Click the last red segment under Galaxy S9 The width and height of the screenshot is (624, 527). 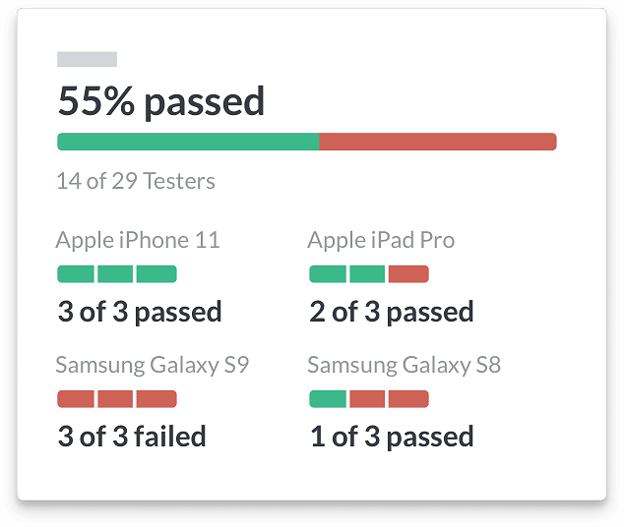[x=157, y=399]
